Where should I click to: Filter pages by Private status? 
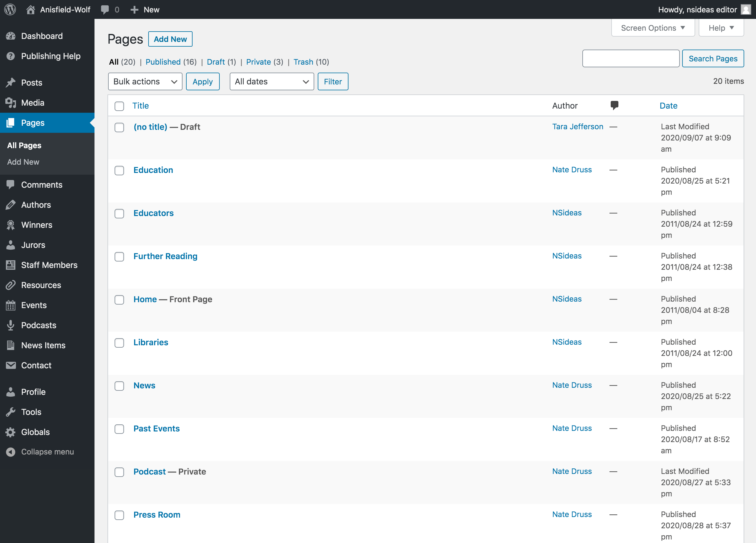[x=258, y=62]
